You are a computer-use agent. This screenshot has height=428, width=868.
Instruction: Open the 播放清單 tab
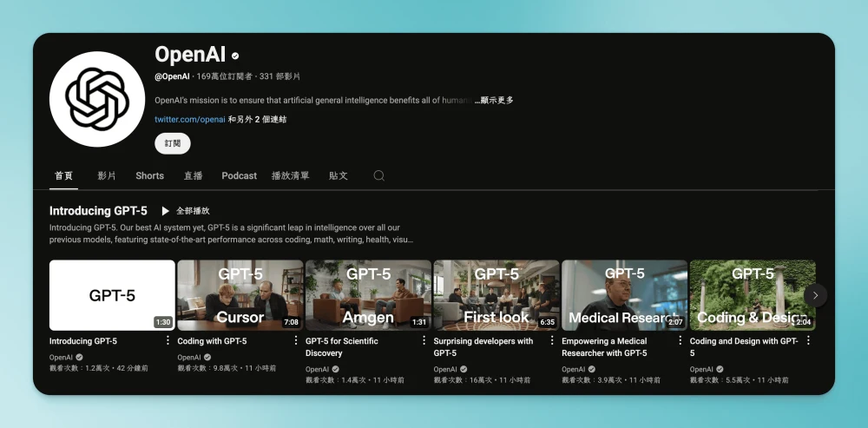[x=291, y=175]
